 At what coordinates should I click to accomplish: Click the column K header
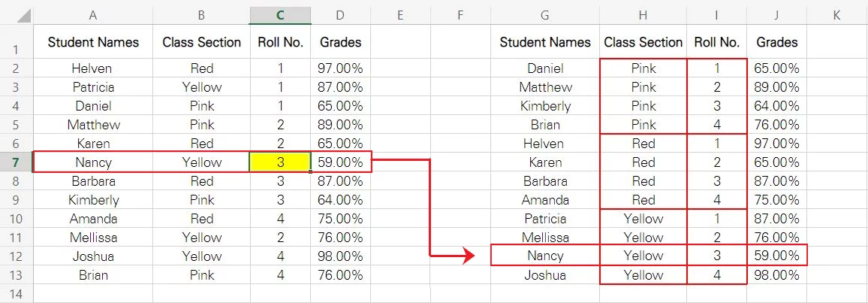836,15
